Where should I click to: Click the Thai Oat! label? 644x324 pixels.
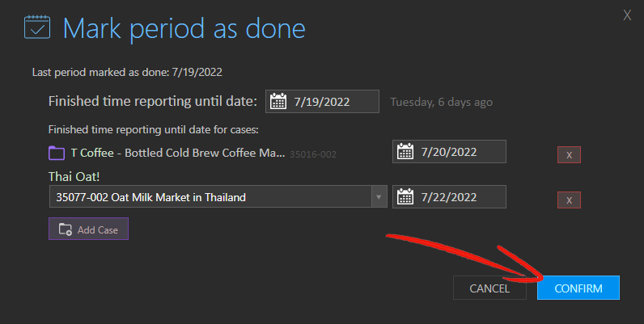click(74, 177)
